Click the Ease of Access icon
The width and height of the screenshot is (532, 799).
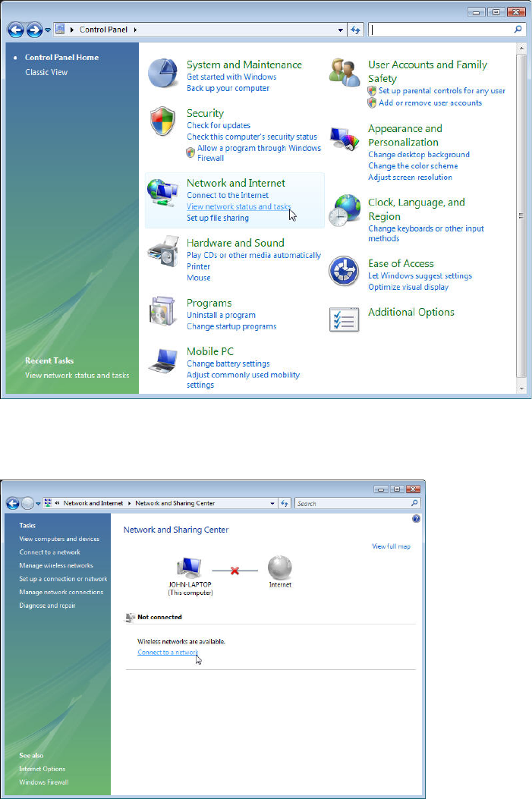[344, 271]
